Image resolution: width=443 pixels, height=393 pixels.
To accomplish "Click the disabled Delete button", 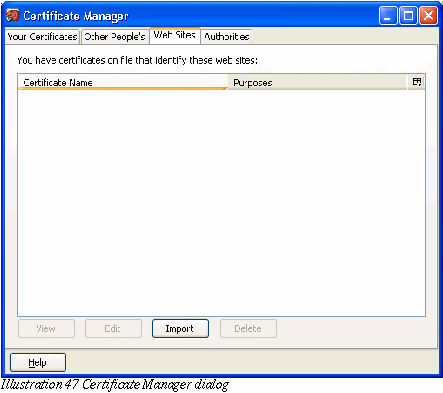I will pyautogui.click(x=248, y=329).
